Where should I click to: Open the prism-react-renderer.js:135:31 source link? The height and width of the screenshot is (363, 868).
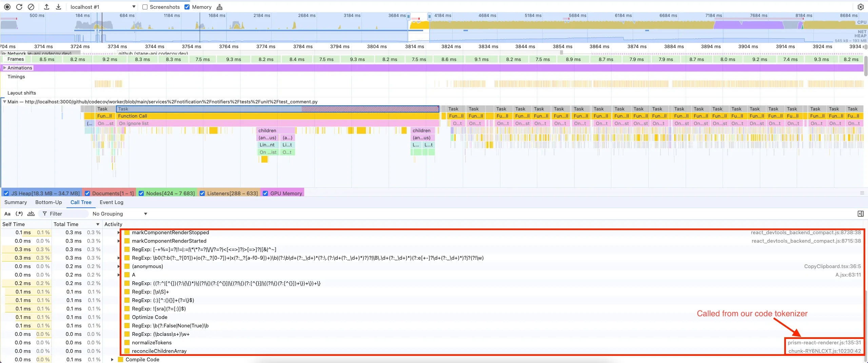pos(824,343)
